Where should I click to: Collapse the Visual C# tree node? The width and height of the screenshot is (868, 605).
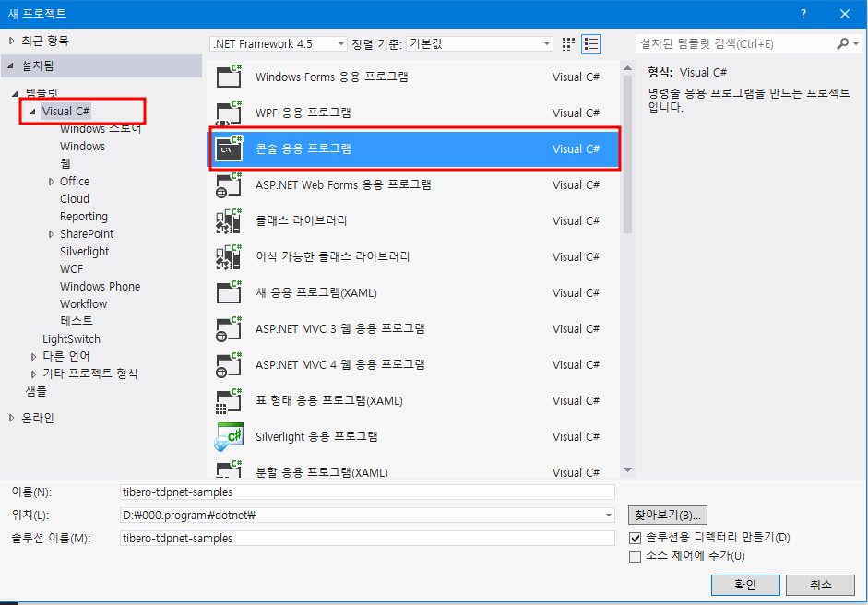pyautogui.click(x=32, y=112)
